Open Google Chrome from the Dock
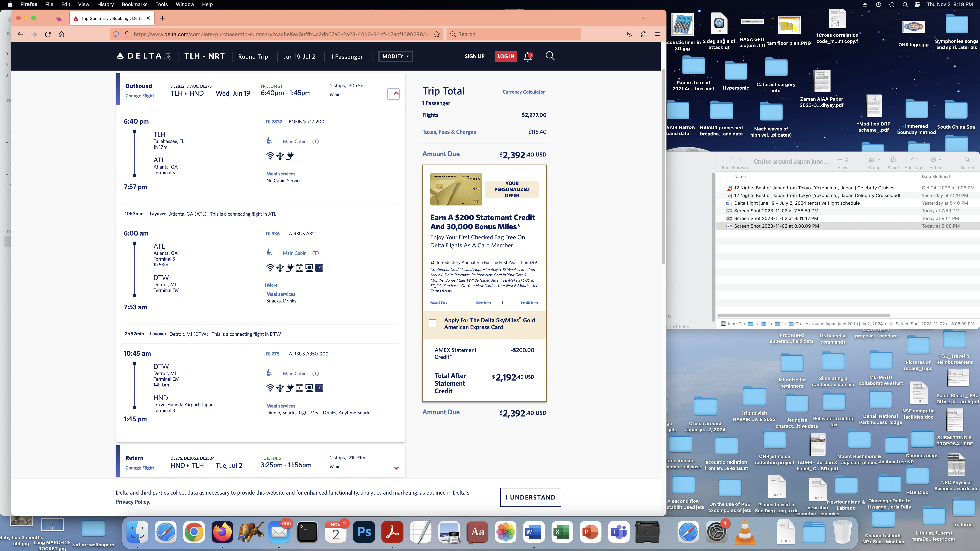This screenshot has width=980, height=551. (194, 532)
